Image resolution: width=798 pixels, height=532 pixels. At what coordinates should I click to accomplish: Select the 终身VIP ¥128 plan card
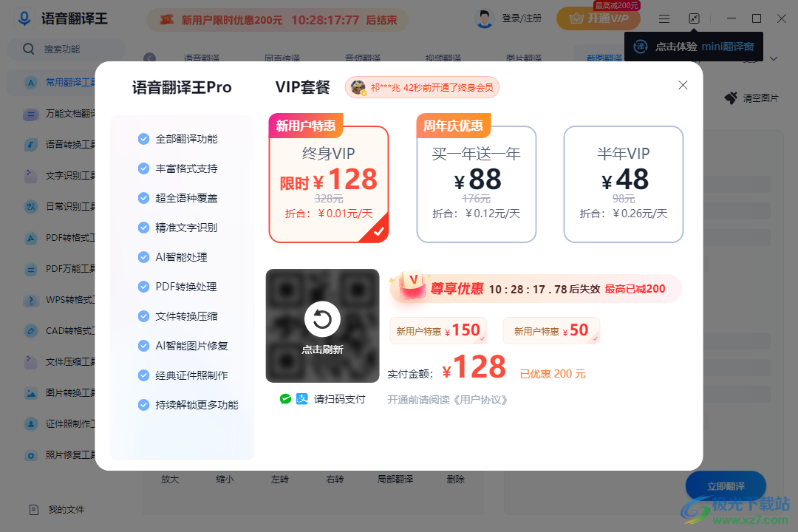tap(329, 184)
